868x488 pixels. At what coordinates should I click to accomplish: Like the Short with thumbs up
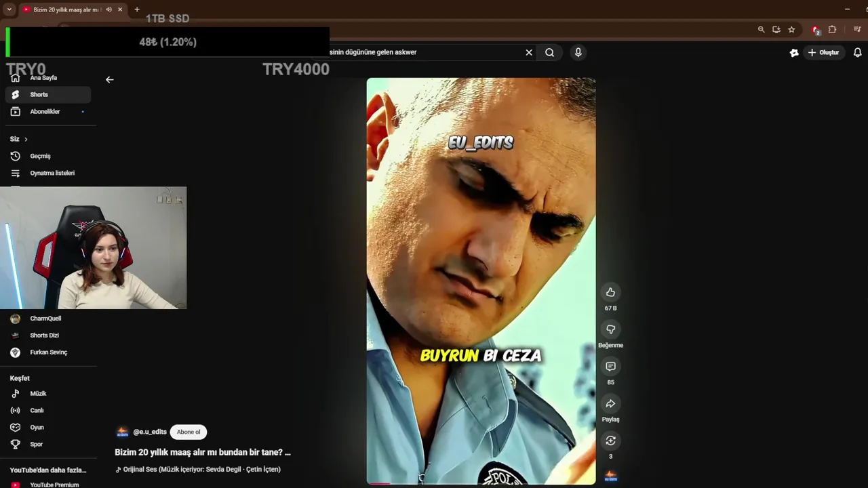pyautogui.click(x=610, y=292)
